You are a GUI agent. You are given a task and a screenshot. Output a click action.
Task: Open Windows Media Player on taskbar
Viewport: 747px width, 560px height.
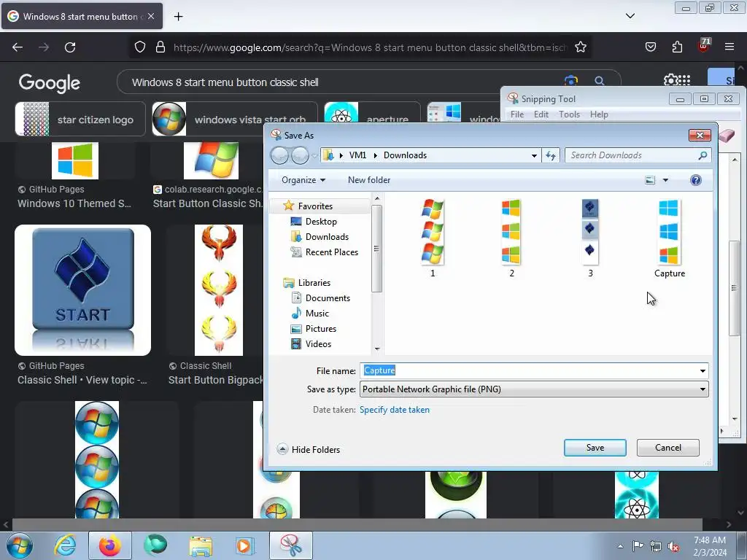(245, 545)
